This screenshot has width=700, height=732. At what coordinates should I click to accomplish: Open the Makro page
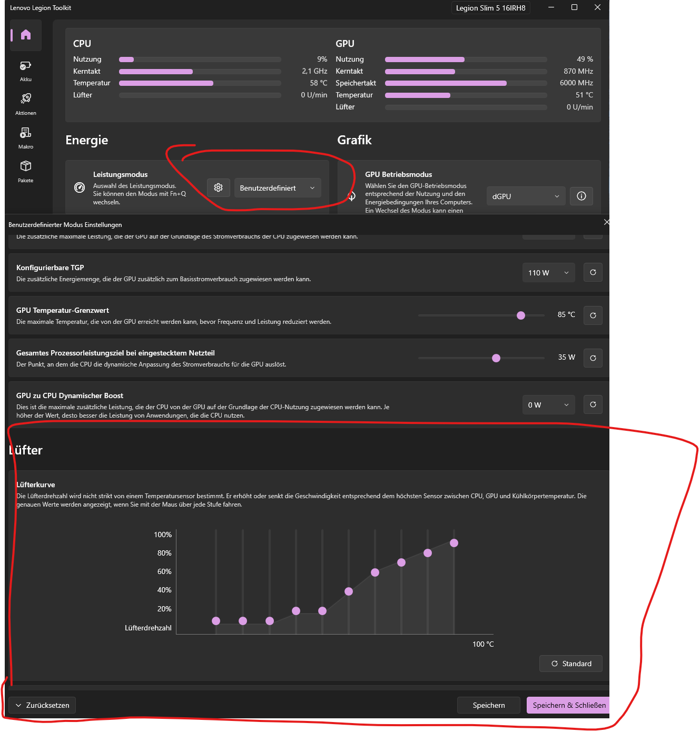coord(26,138)
